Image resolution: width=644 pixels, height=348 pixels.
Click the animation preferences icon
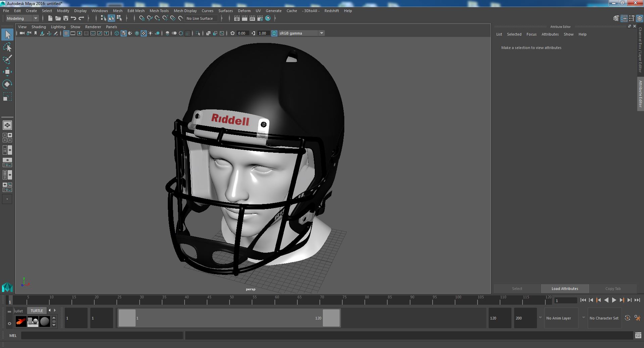(637, 318)
